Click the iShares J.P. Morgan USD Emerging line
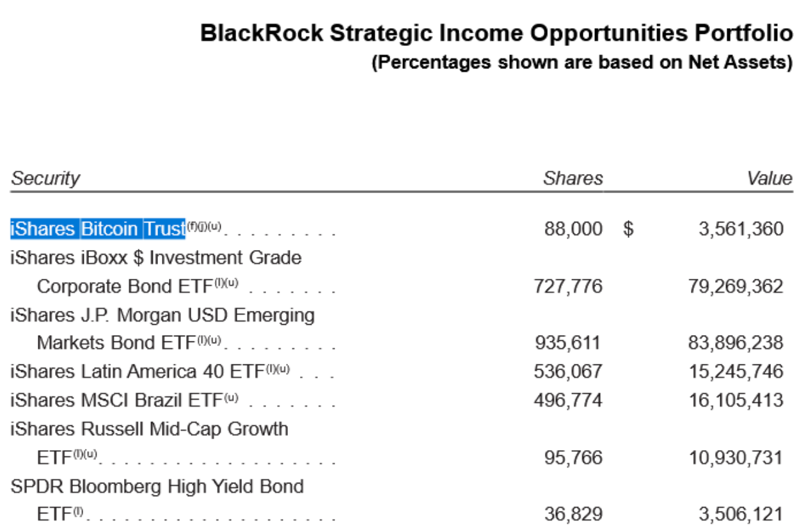Viewport: 806px width, 532px height. tap(162, 315)
